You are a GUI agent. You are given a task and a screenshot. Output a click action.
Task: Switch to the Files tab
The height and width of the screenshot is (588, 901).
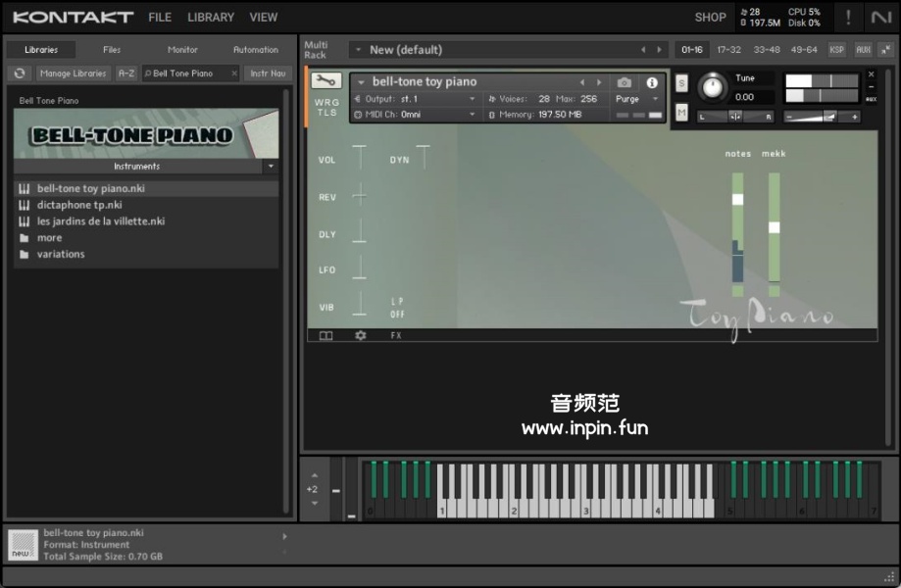[112, 49]
